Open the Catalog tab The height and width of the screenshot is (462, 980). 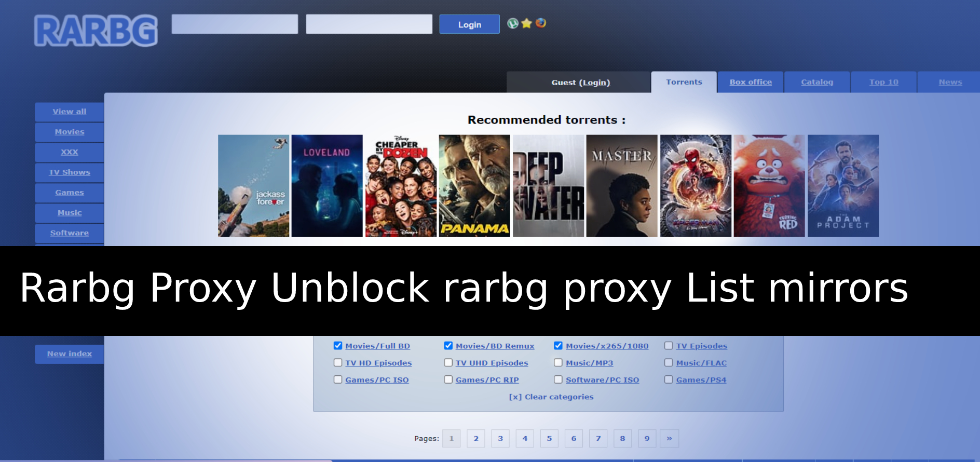click(x=817, y=82)
